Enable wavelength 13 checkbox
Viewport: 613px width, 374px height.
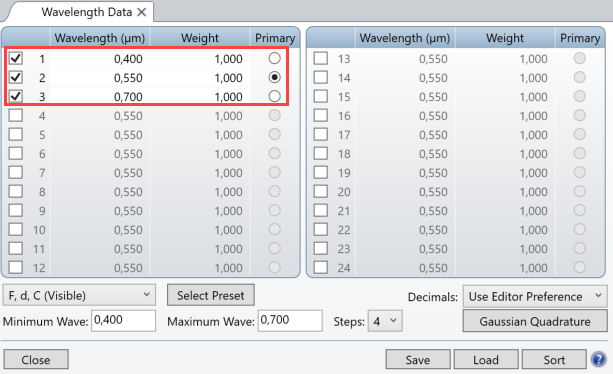pos(321,58)
